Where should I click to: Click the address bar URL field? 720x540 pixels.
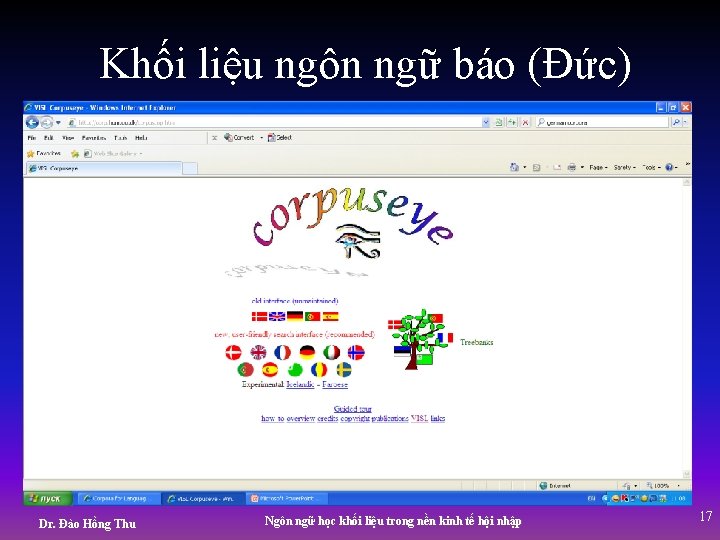click(x=274, y=123)
